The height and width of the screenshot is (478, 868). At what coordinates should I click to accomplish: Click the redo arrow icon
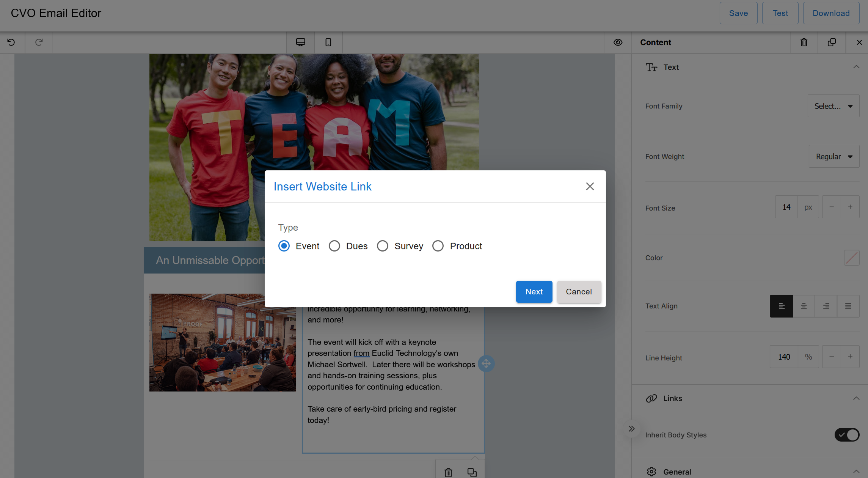point(39,42)
